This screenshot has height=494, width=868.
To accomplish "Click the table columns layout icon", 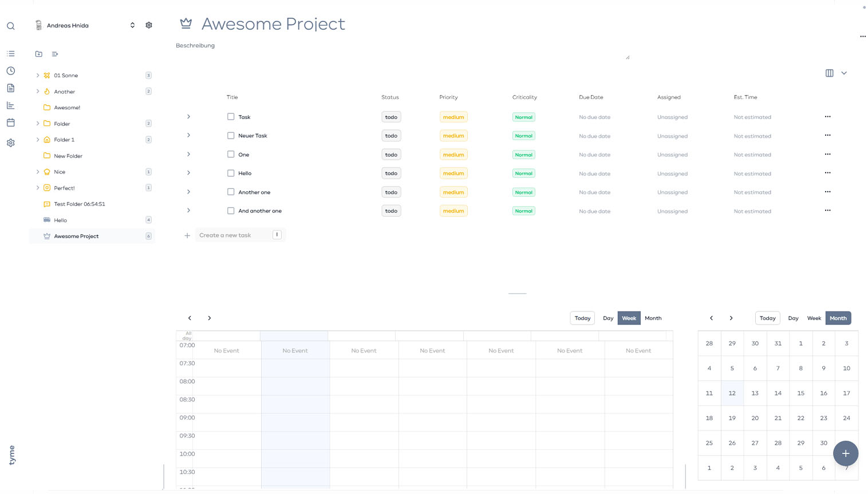I will click(829, 73).
